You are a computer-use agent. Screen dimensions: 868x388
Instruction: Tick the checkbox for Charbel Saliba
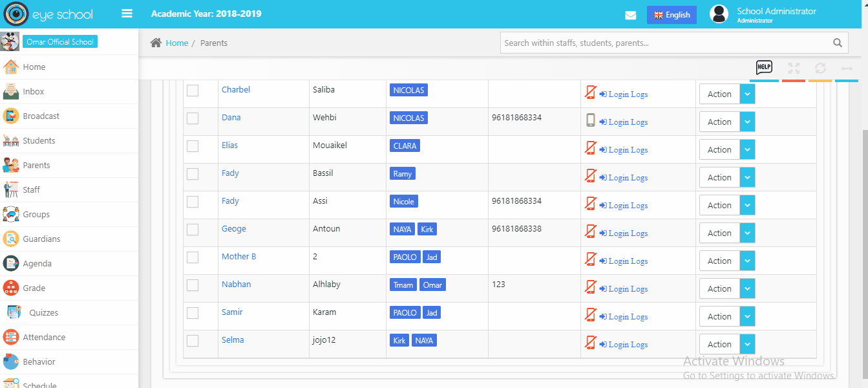(x=193, y=91)
